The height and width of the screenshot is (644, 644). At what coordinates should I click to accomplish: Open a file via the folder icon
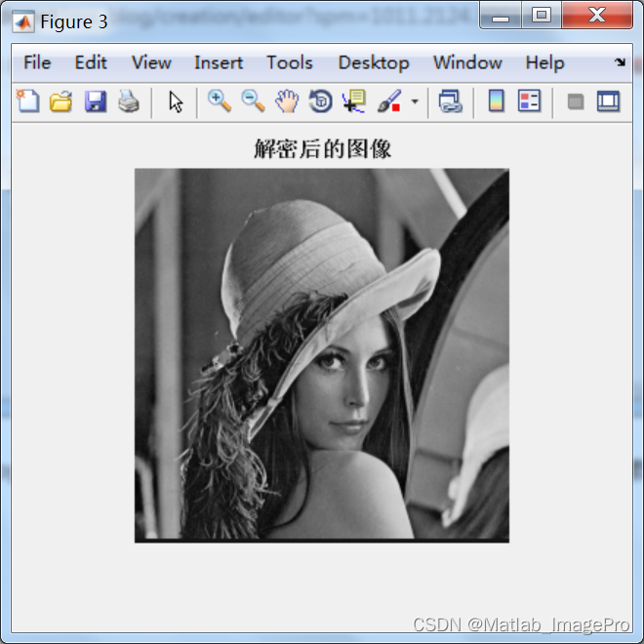click(60, 101)
